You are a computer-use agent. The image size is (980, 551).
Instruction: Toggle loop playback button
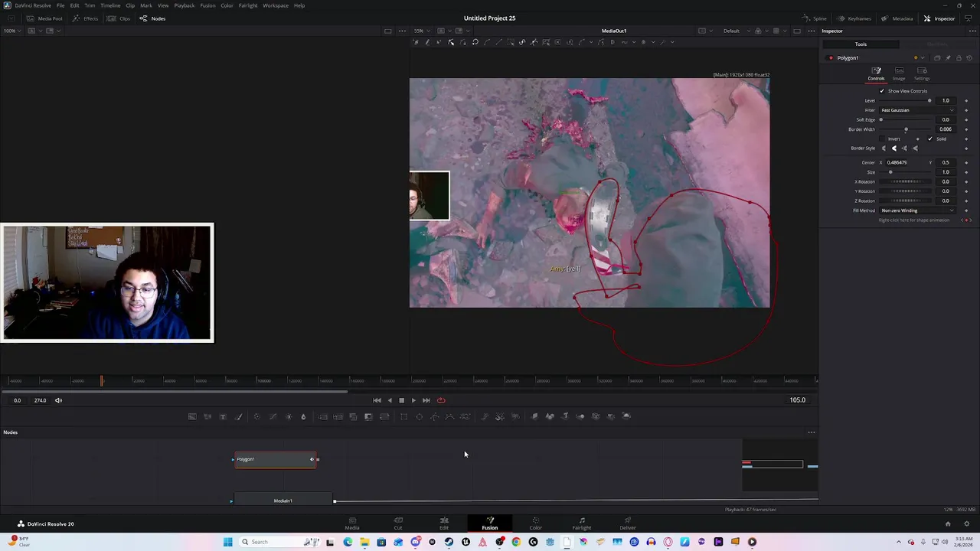pyautogui.click(x=441, y=400)
